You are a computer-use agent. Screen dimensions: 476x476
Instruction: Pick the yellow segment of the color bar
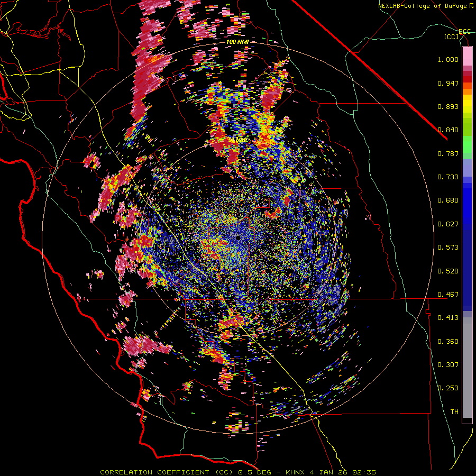click(467, 104)
